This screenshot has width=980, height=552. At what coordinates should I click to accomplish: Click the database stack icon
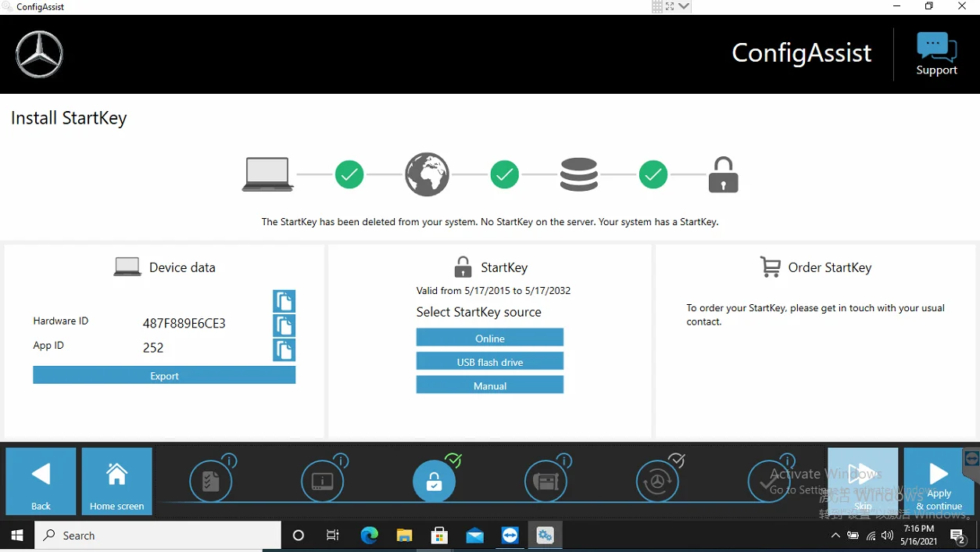click(579, 174)
